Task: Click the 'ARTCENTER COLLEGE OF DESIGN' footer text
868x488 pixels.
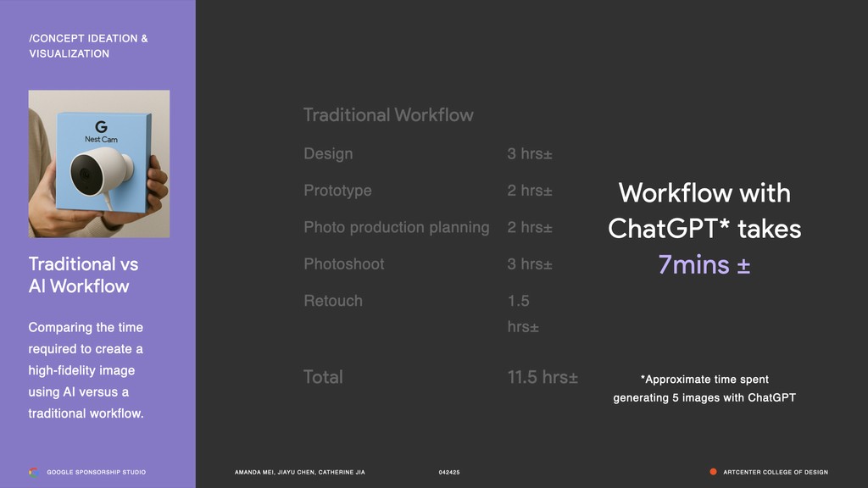Action: (x=776, y=472)
